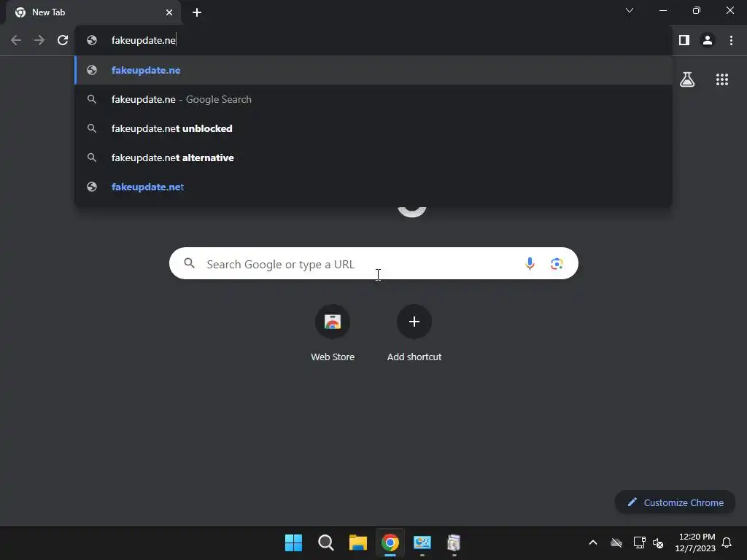Viewport: 747px width, 560px height.
Task: Open the notification bell
Action: point(727,542)
